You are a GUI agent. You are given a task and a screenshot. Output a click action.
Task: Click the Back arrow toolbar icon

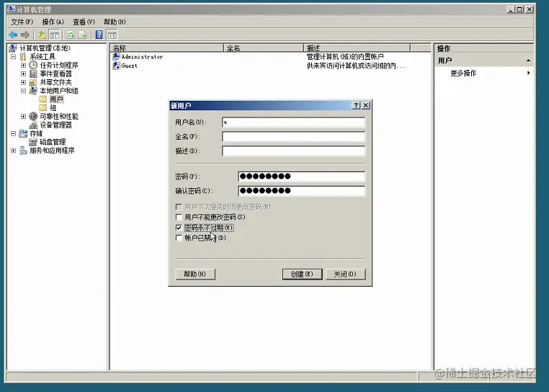point(13,35)
